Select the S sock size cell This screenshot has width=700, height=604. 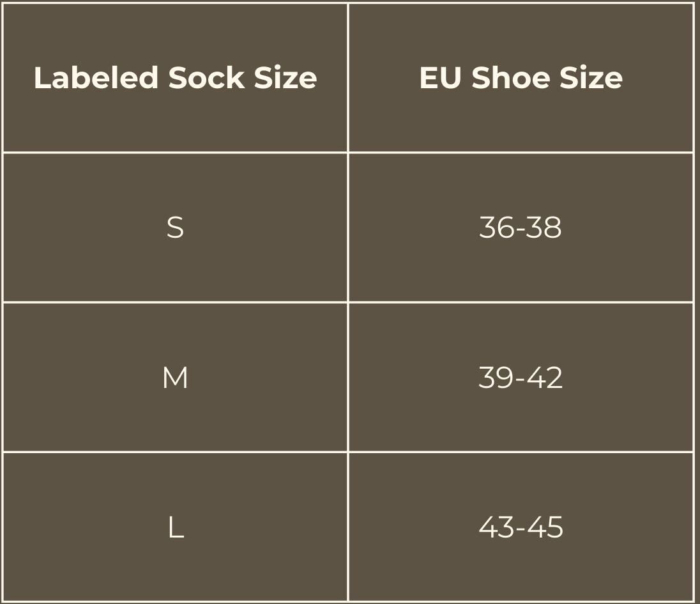click(x=175, y=228)
